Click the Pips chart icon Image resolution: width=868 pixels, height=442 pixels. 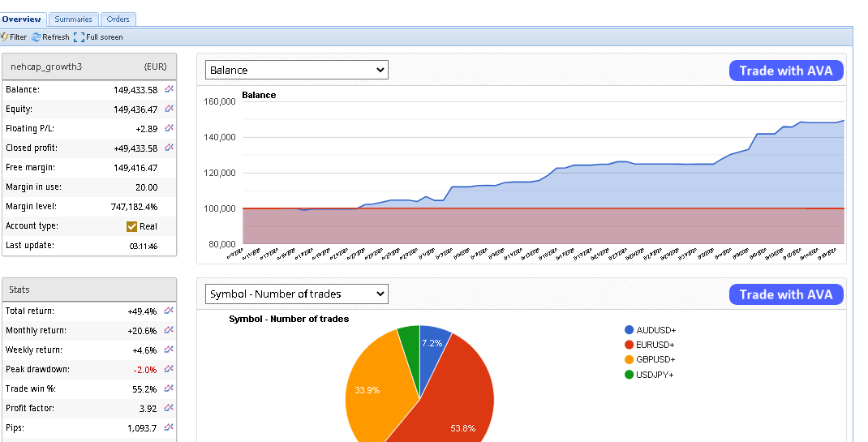click(x=169, y=427)
